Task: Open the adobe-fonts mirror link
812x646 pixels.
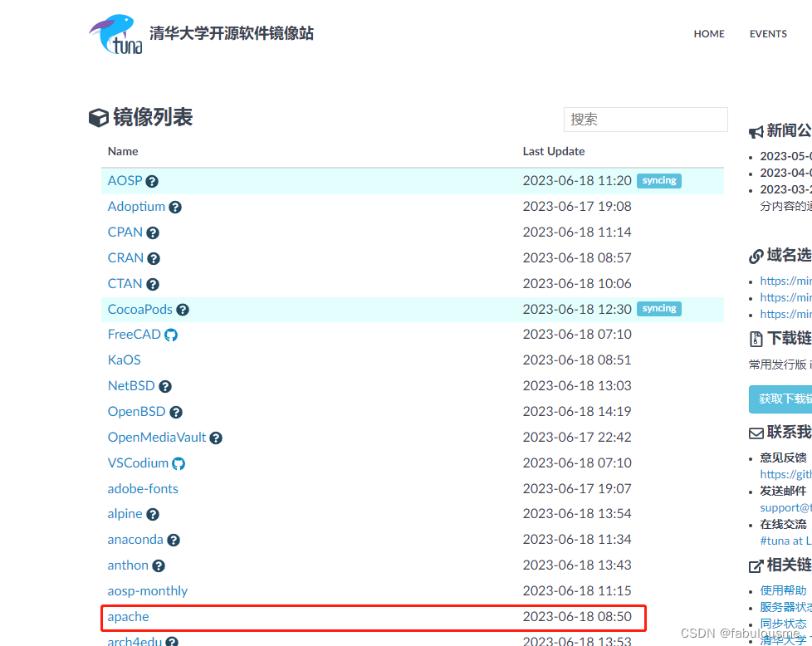Action: [x=143, y=489]
